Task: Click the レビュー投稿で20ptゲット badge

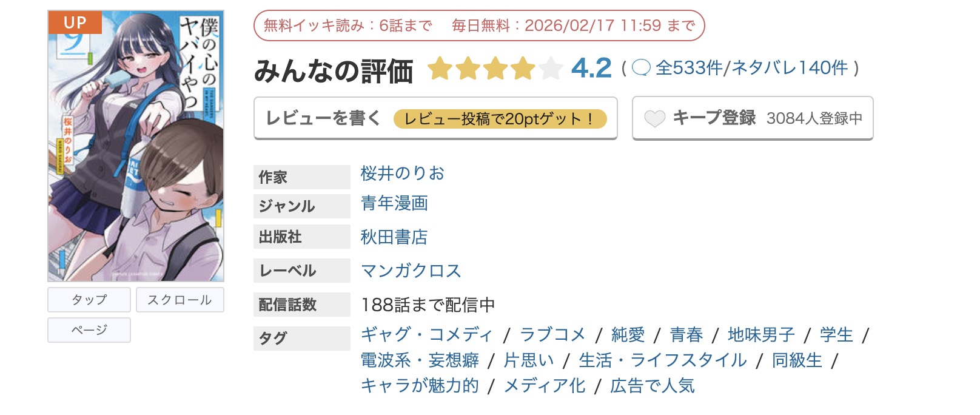Action: click(x=500, y=120)
